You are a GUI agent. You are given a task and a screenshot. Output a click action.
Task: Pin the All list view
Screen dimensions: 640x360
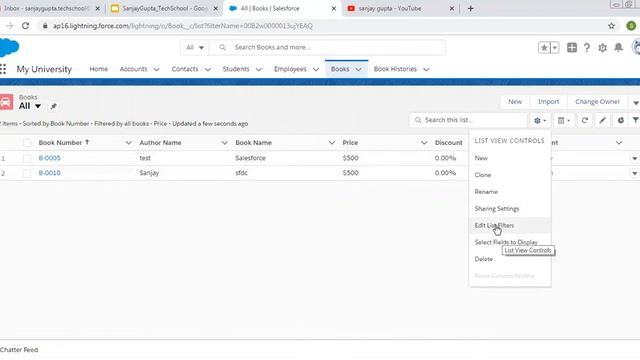(x=53, y=106)
